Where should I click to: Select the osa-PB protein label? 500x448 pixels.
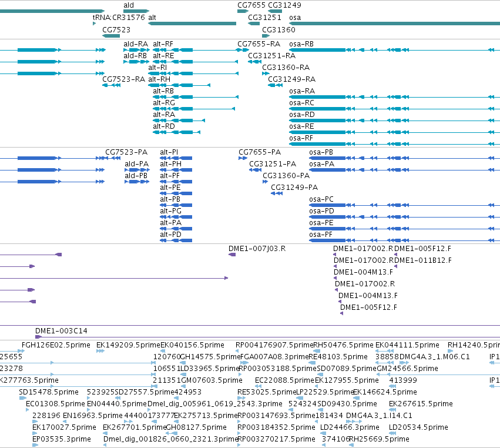(321, 152)
